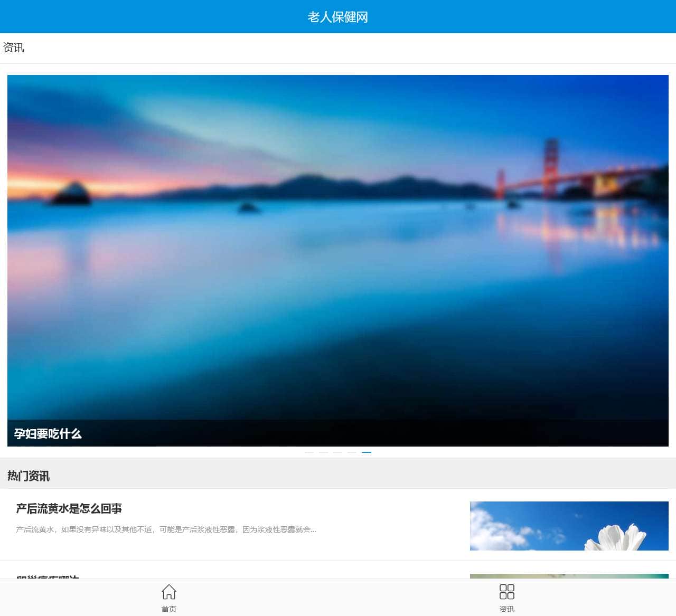Open 资讯 via the grid icon at bottom
676x616 pixels.
point(506,592)
